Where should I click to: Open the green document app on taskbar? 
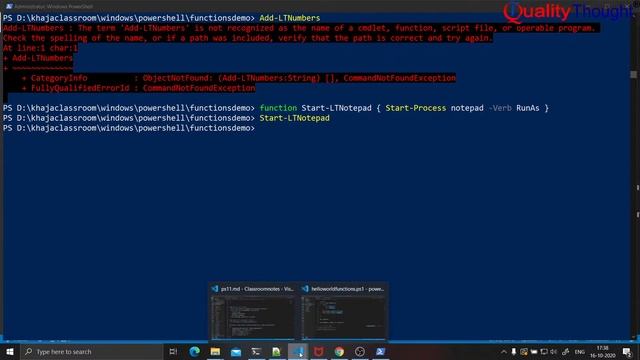tap(277, 351)
